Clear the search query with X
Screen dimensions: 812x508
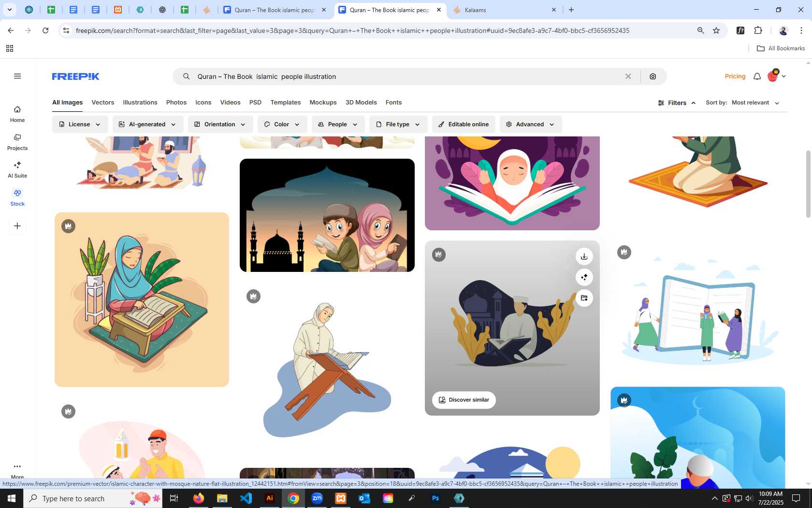click(x=628, y=76)
